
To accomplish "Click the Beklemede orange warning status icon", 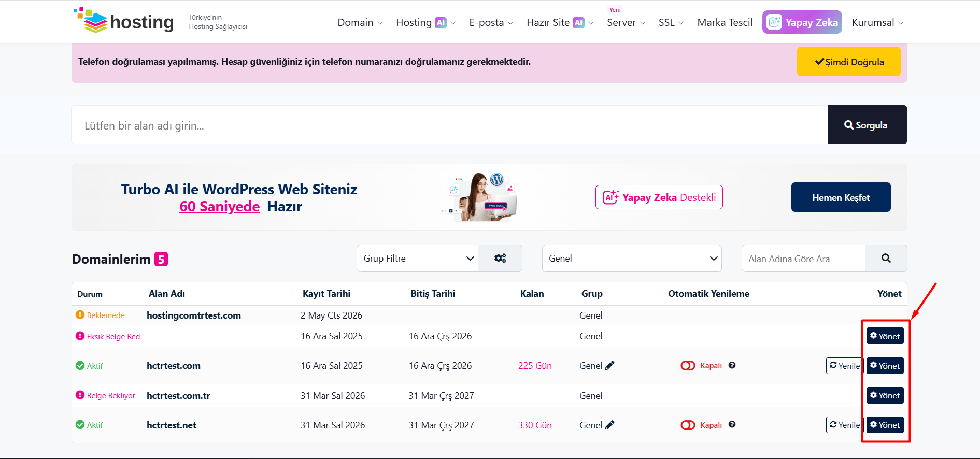I will click(80, 314).
